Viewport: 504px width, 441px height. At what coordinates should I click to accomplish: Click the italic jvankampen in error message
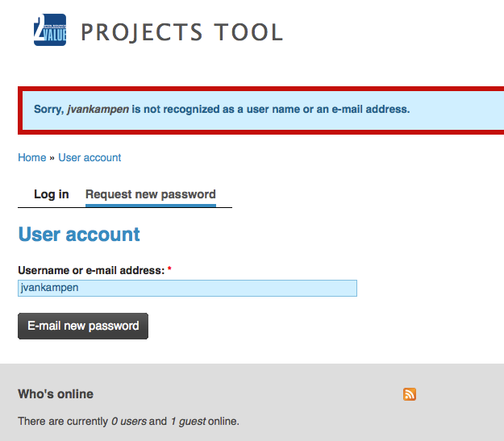click(x=98, y=110)
